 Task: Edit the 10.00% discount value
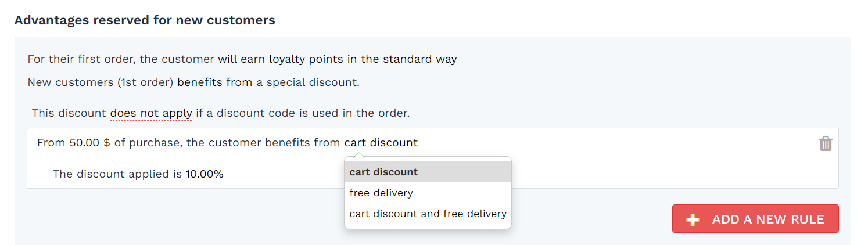tap(205, 174)
